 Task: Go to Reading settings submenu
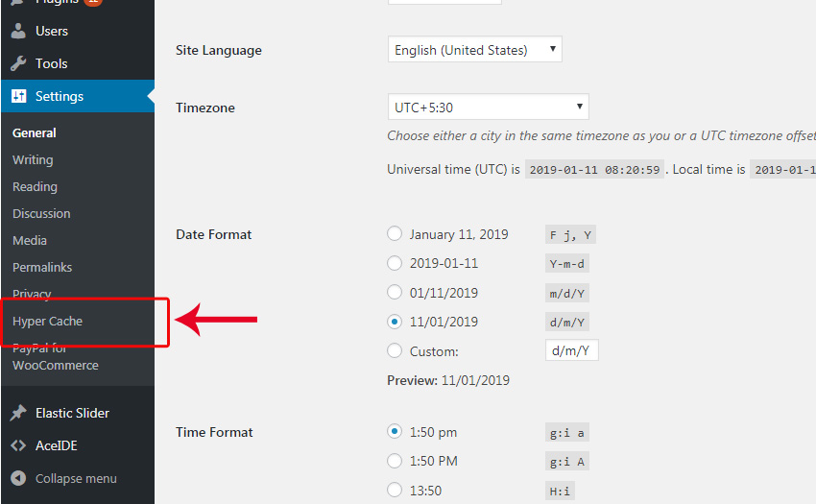point(35,187)
